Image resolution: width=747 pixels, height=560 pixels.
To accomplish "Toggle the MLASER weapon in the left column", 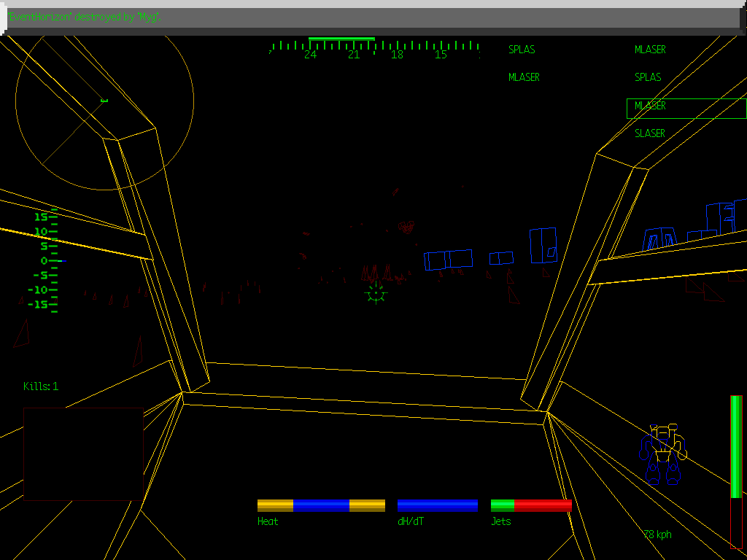I will tap(524, 77).
